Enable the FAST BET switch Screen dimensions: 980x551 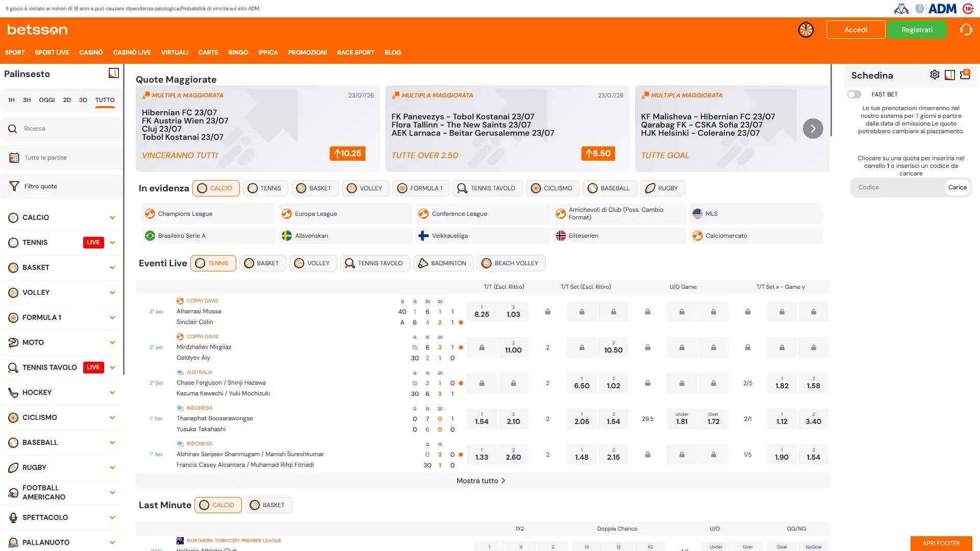(x=854, y=94)
